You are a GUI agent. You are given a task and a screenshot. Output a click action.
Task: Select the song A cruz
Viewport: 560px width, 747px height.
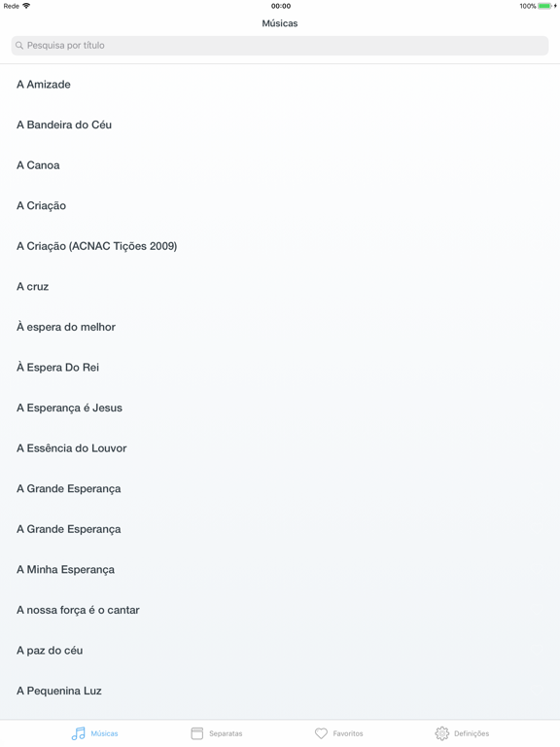(280, 286)
